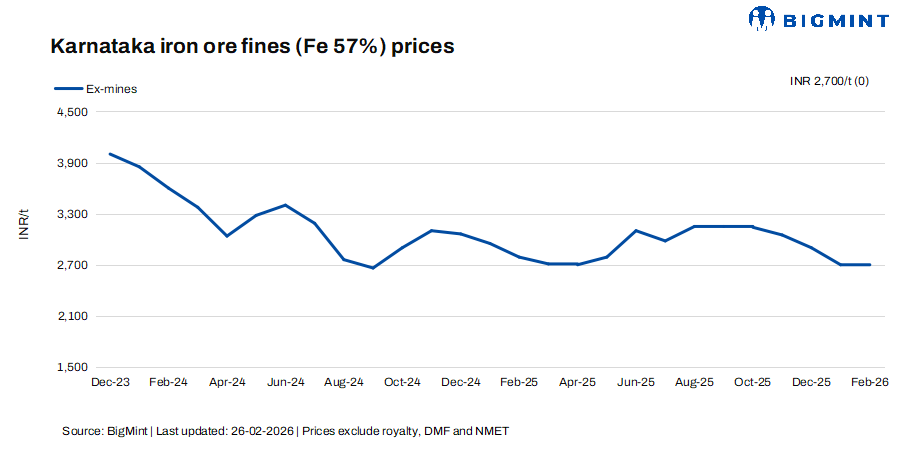This screenshot has width=907, height=462.
Task: Select the Dec-23 x-axis label
Action: click(x=109, y=382)
